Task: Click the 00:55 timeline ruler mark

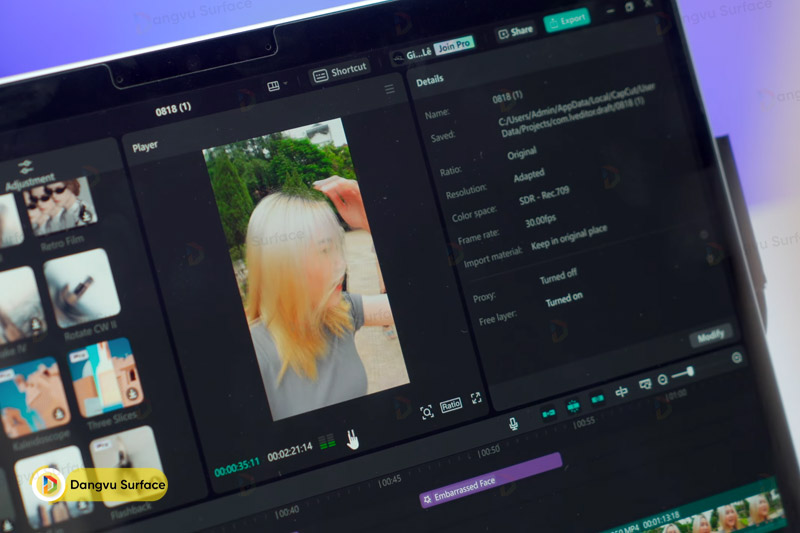Action: [583, 422]
